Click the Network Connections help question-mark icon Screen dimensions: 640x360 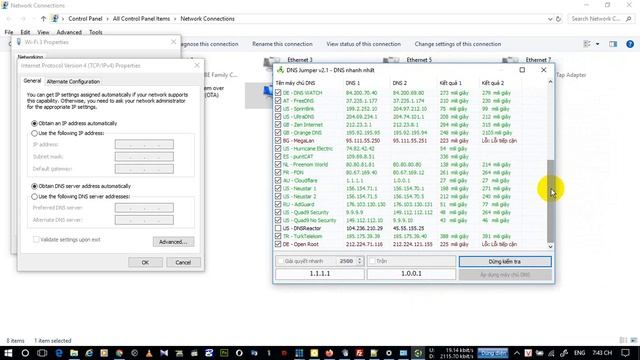pos(630,44)
